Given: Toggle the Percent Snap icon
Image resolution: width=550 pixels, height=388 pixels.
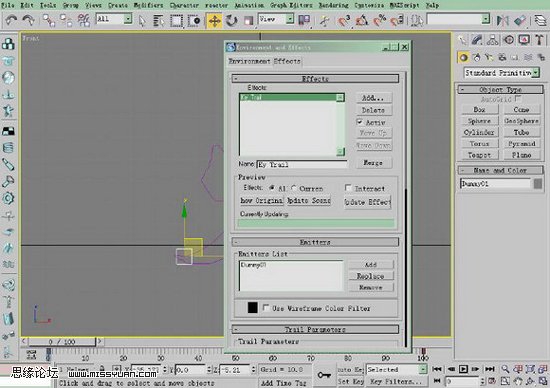Looking at the screenshot, I should (379, 21).
